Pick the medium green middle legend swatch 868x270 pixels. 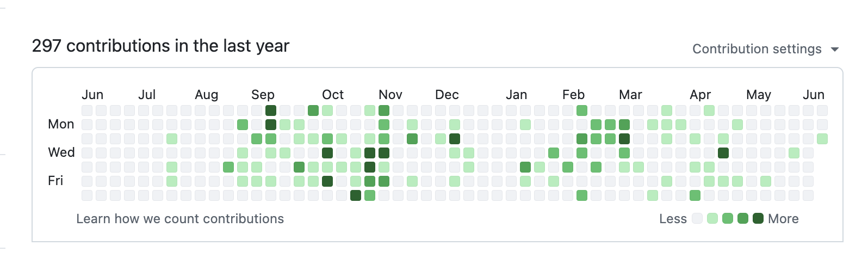[728, 219]
